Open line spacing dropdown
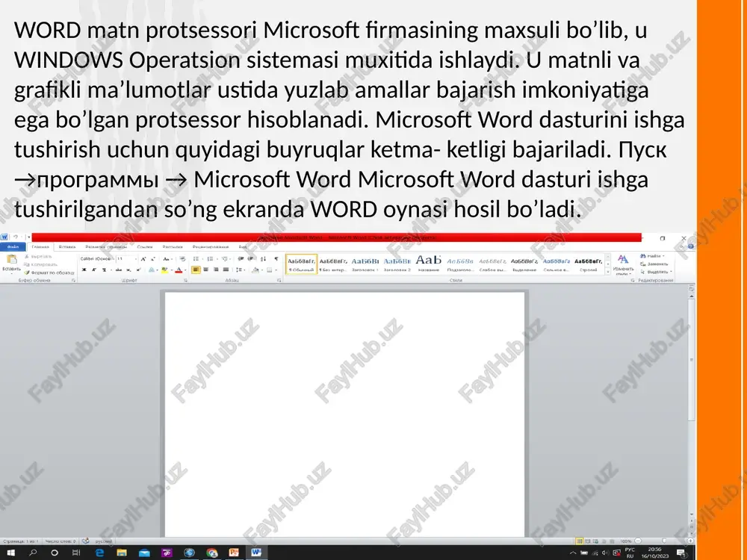The image size is (747, 560). click(x=240, y=270)
